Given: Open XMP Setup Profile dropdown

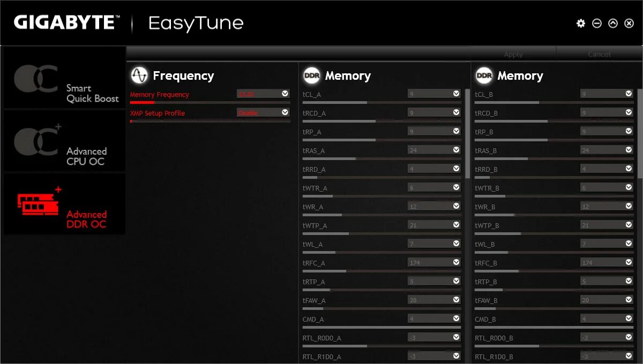Looking at the screenshot, I should coord(263,112).
